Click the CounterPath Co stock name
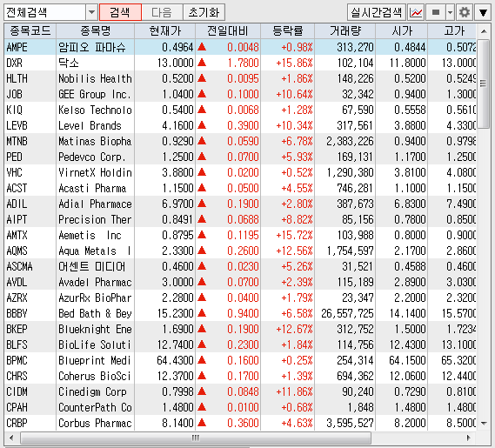This screenshot has height=448, width=495. [x=95, y=407]
